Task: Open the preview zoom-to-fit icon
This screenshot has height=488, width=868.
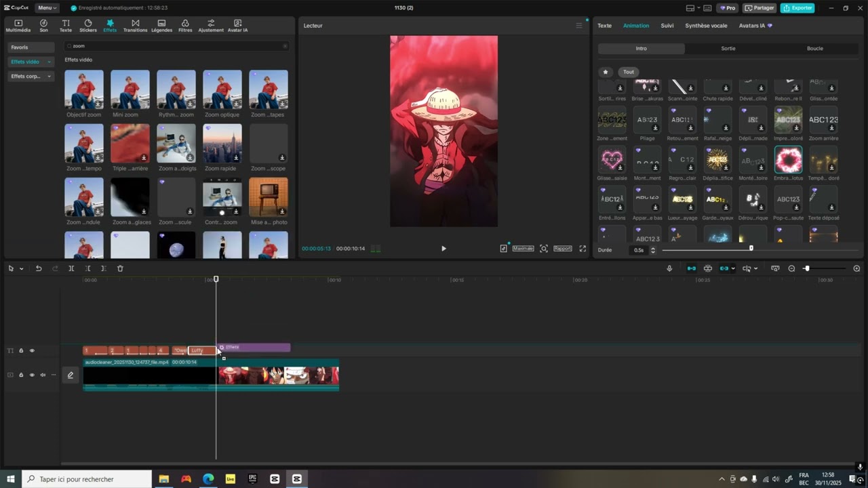Action: coord(544,249)
